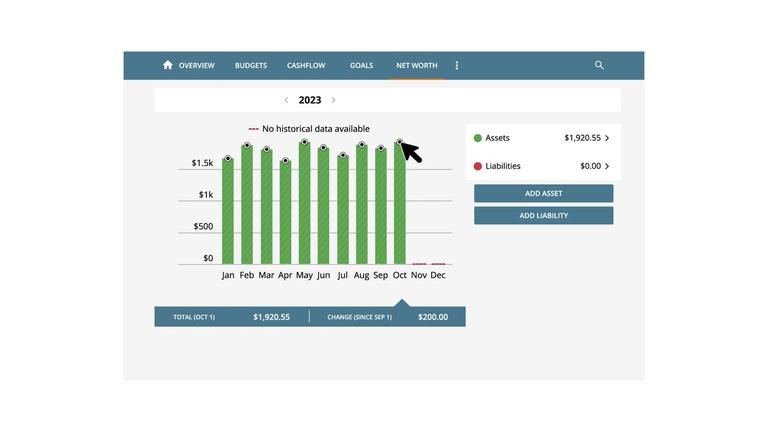Expand the Liabilities row chevron
Image resolution: width=768 pixels, height=432 pixels.
[607, 166]
